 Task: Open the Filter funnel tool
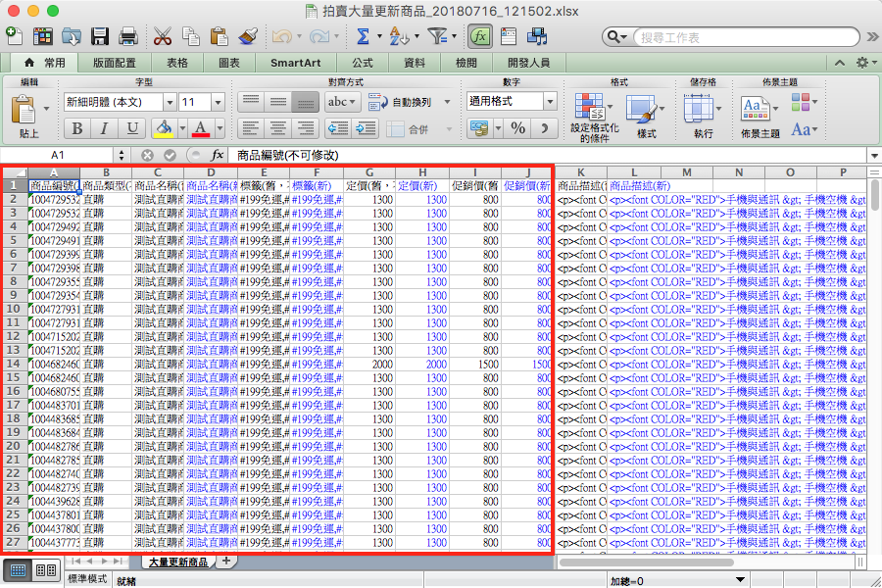coord(437,37)
